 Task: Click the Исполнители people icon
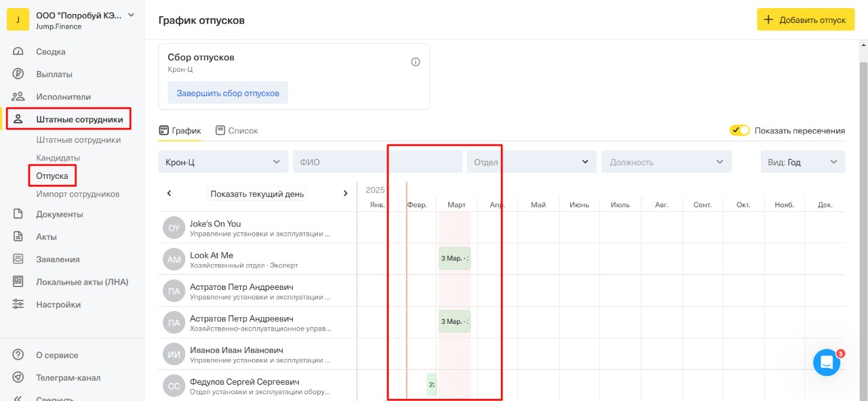click(18, 97)
